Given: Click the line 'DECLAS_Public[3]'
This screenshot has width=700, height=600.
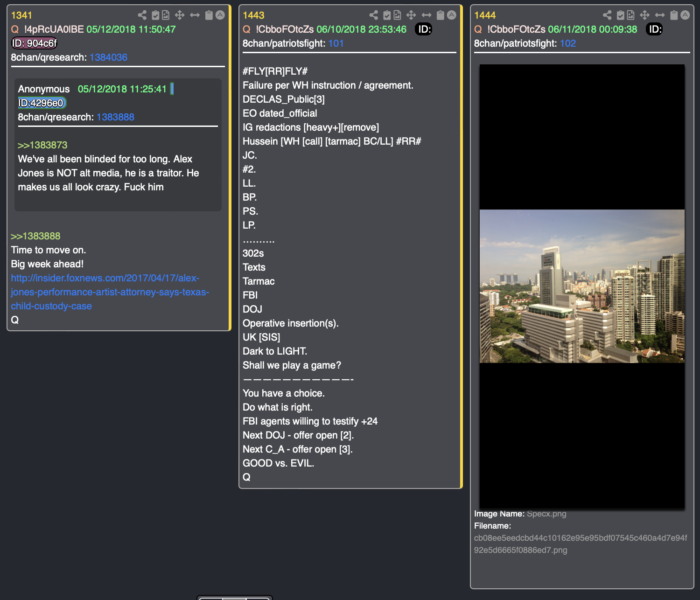Looking at the screenshot, I should 284,99.
